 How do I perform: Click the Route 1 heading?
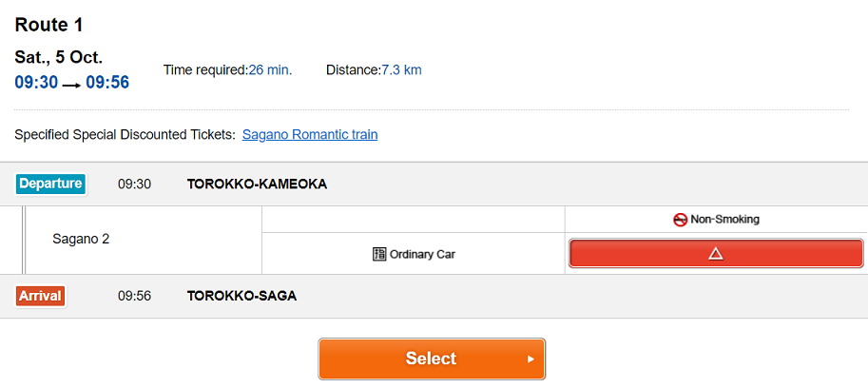click(x=48, y=24)
